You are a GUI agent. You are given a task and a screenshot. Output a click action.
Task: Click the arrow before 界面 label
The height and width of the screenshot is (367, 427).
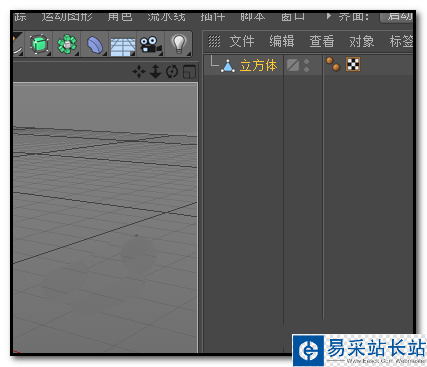329,16
